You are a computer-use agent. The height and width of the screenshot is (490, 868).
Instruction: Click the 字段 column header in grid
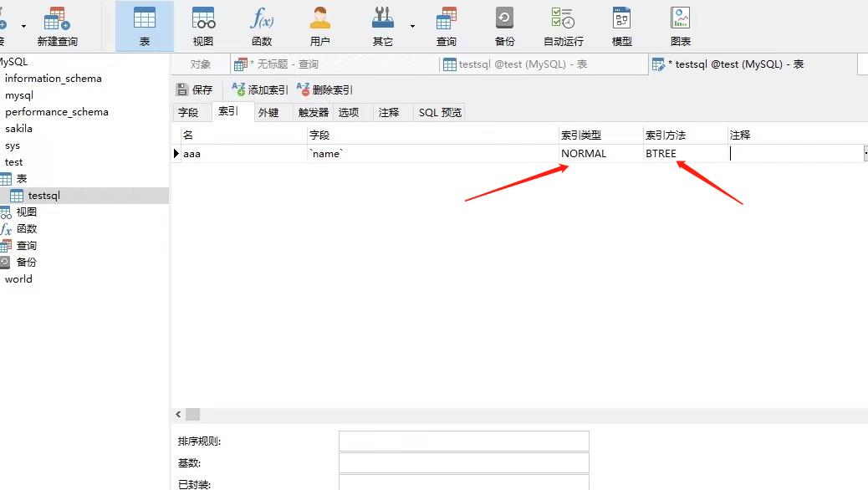click(x=433, y=135)
